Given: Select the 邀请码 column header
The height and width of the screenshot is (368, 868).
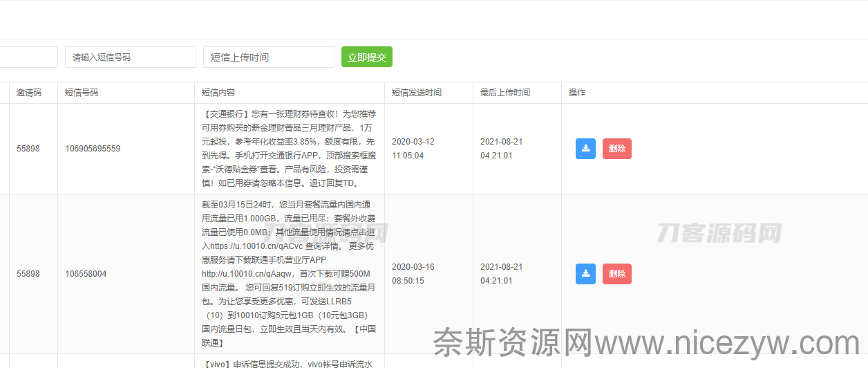Looking at the screenshot, I should tap(29, 93).
